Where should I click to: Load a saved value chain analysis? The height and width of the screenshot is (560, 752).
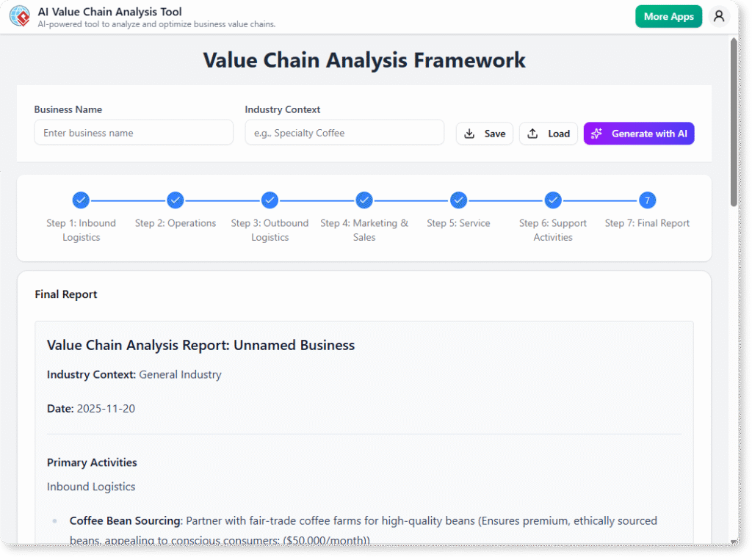point(548,133)
